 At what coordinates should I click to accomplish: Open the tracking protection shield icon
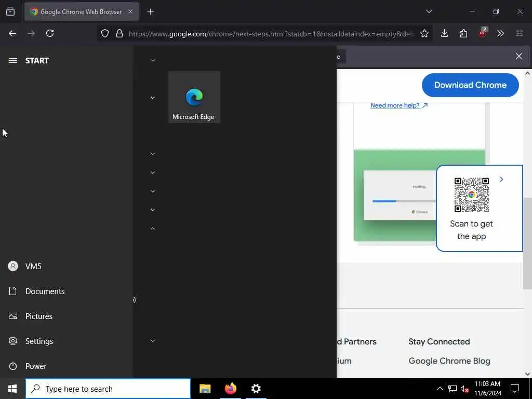point(105,33)
